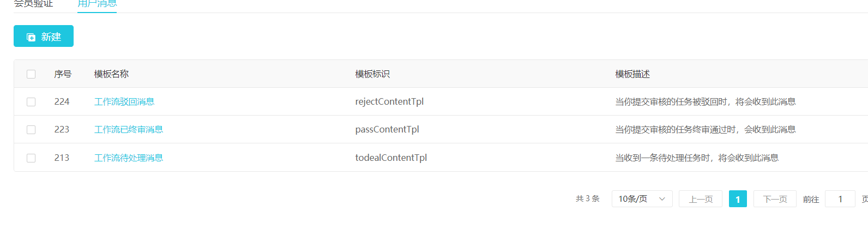The image size is (868, 229).
Task: Switch to the 用户消息 tab
Action: pyautogui.click(x=97, y=4)
